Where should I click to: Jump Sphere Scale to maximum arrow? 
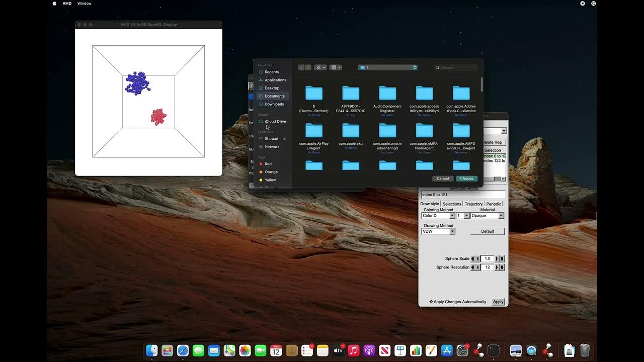point(502,258)
